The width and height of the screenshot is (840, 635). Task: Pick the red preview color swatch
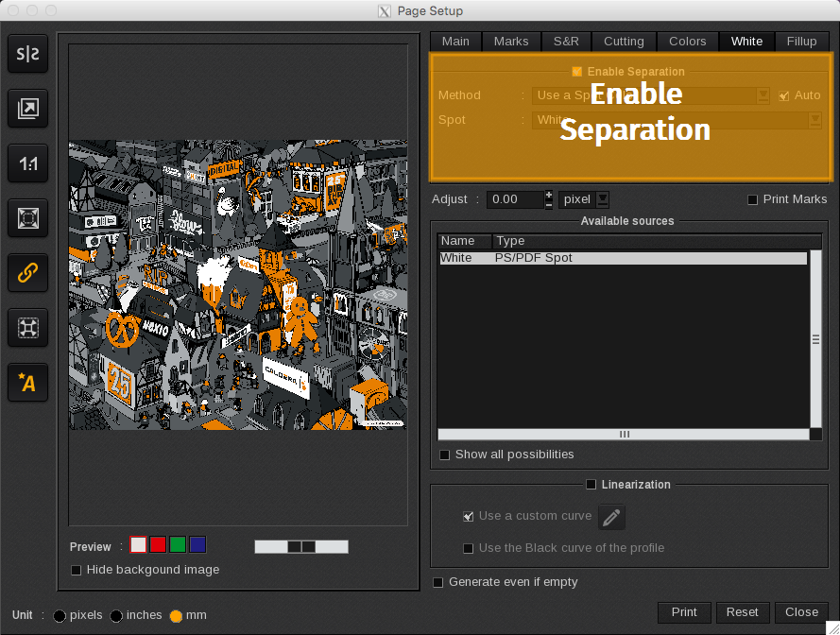tap(158, 544)
